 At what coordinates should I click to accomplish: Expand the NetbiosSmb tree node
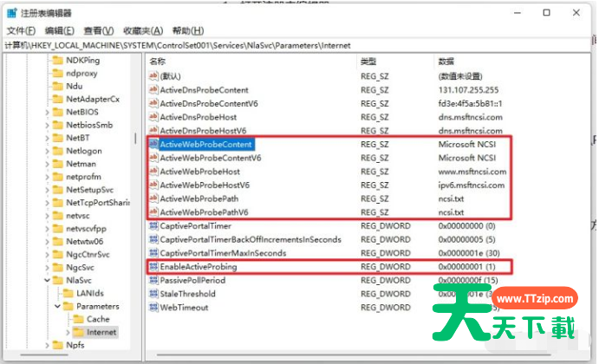click(48, 126)
